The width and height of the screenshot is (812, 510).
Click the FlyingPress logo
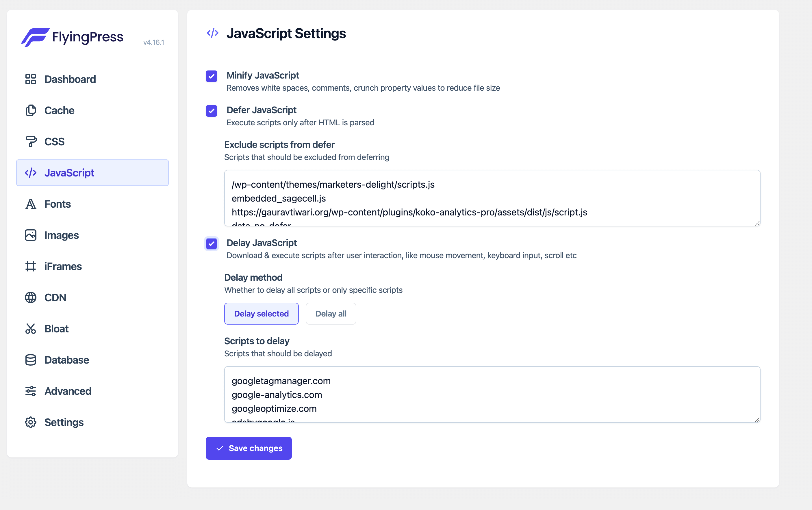pyautogui.click(x=72, y=38)
